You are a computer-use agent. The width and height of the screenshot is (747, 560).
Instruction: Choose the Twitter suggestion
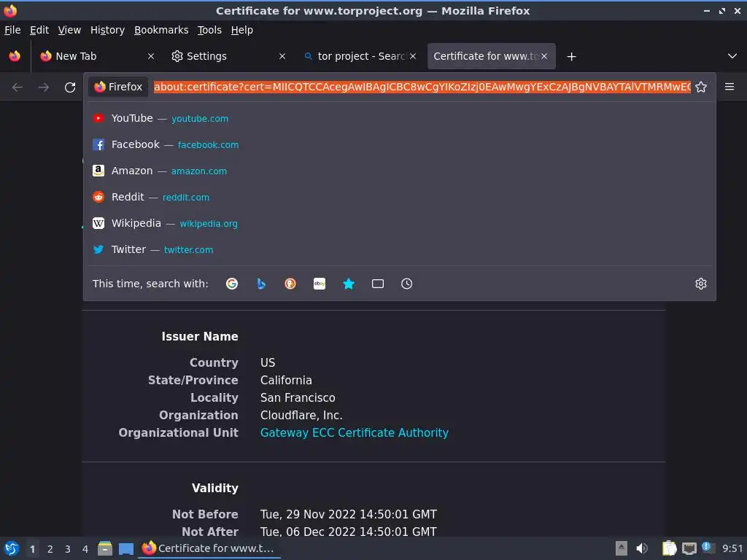(x=400, y=249)
